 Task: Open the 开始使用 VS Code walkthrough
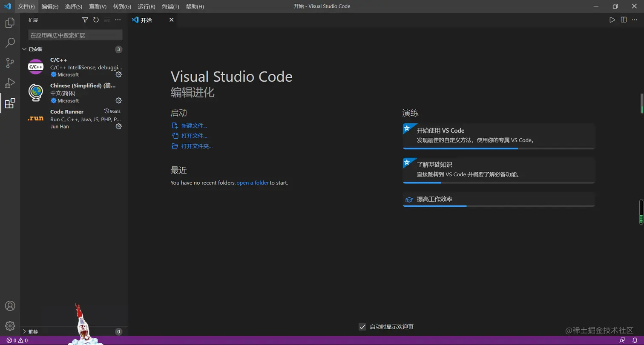498,136
